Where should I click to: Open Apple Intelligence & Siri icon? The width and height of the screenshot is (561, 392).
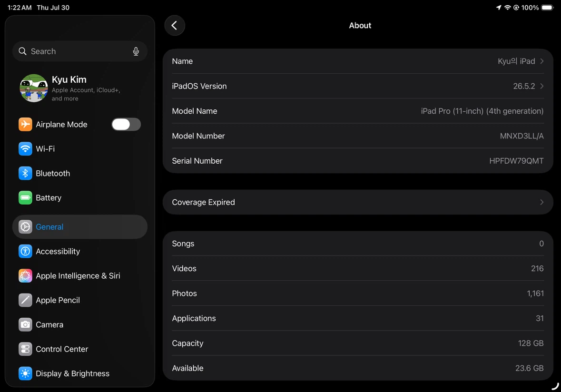[25, 276]
